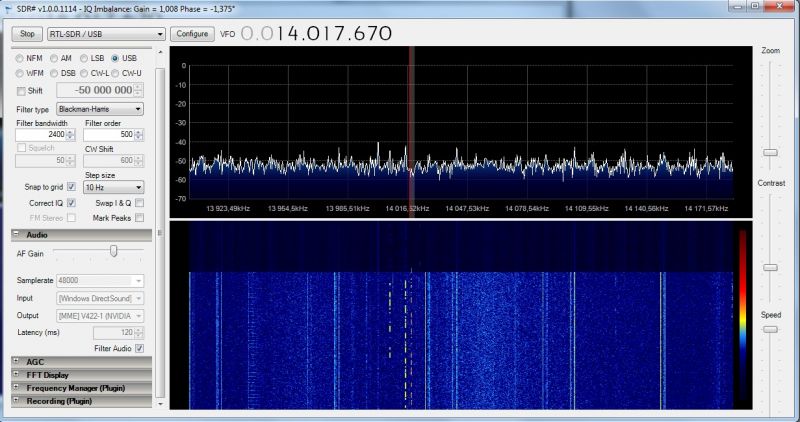
Task: Select the CW-U mode radio button
Action: (115, 73)
